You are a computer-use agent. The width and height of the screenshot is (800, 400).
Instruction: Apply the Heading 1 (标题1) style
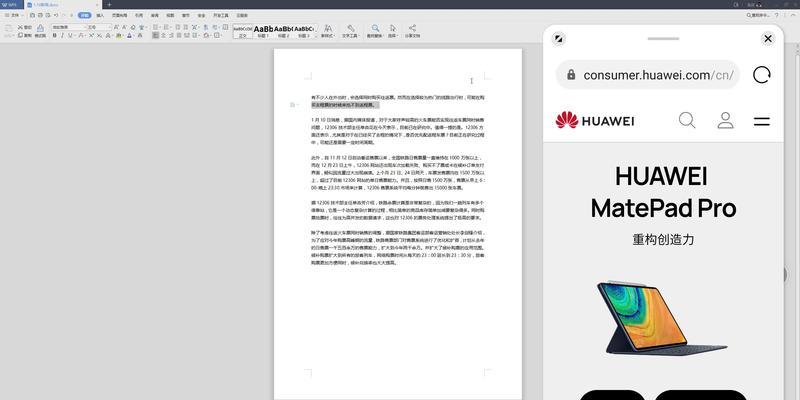[263, 31]
